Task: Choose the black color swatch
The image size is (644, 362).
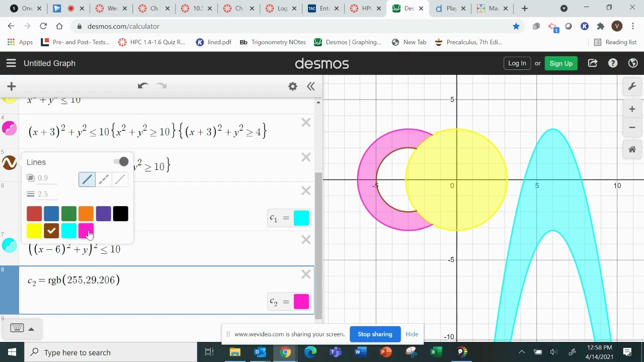Action: pos(121,214)
